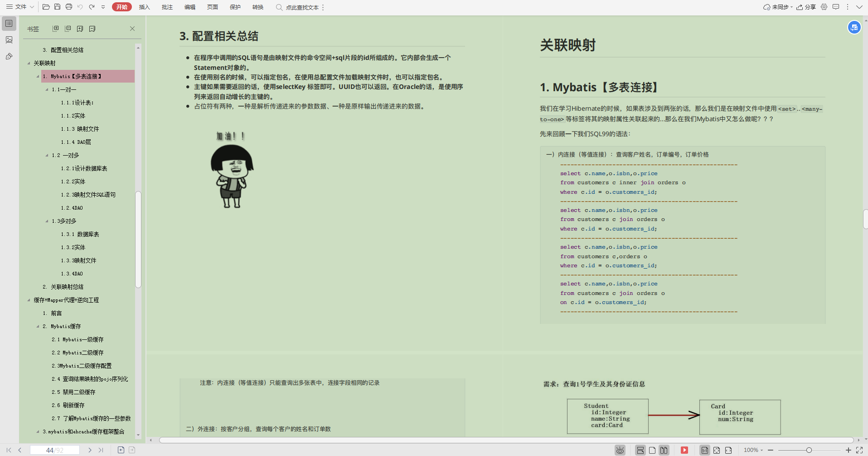Click the zoom slider handle

tap(809, 450)
